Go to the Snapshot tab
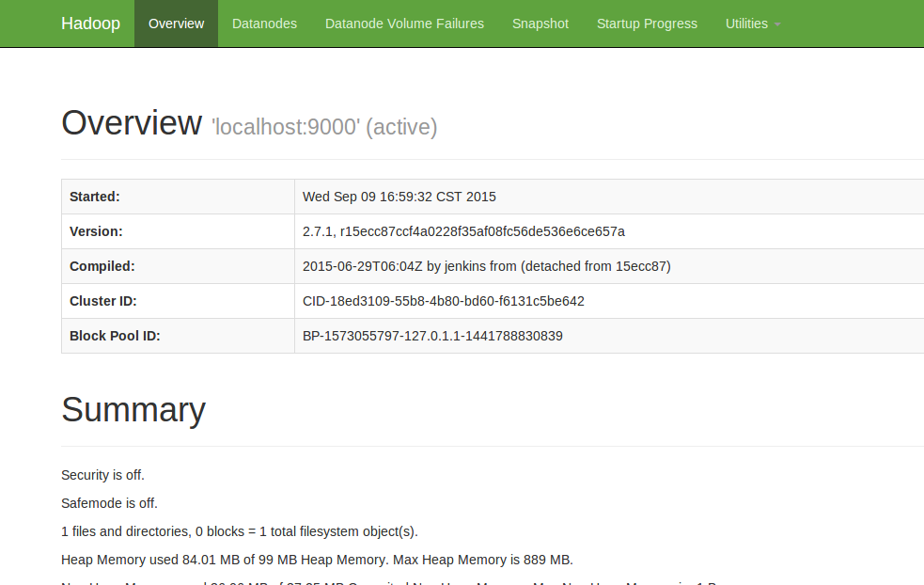Image resolution: width=924 pixels, height=585 pixels. tap(540, 24)
